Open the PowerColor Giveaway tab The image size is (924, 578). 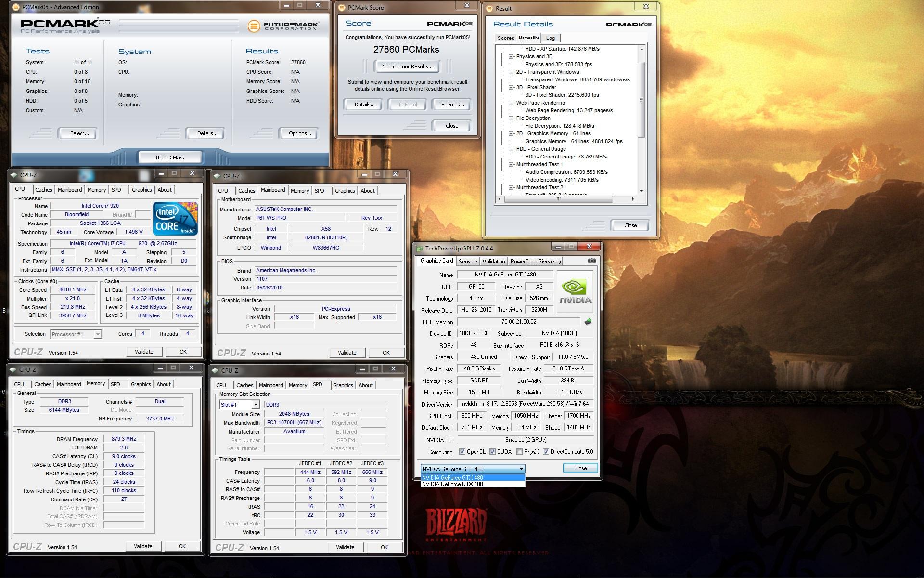pos(535,262)
